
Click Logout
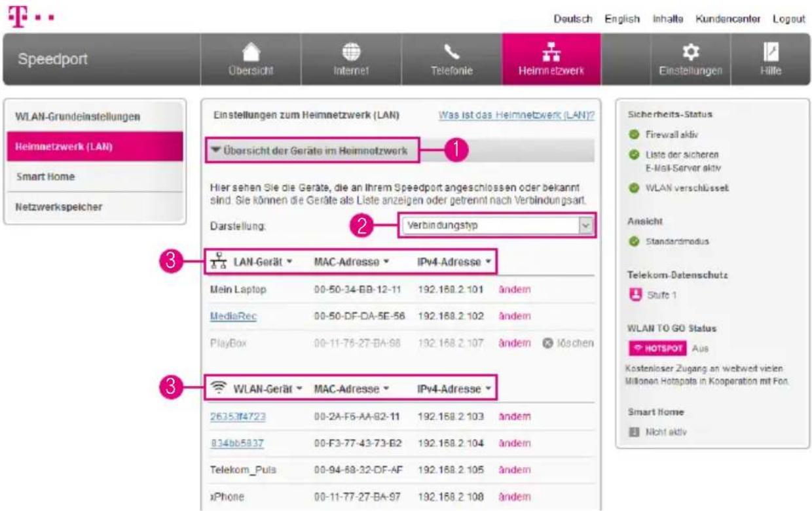[788, 20]
